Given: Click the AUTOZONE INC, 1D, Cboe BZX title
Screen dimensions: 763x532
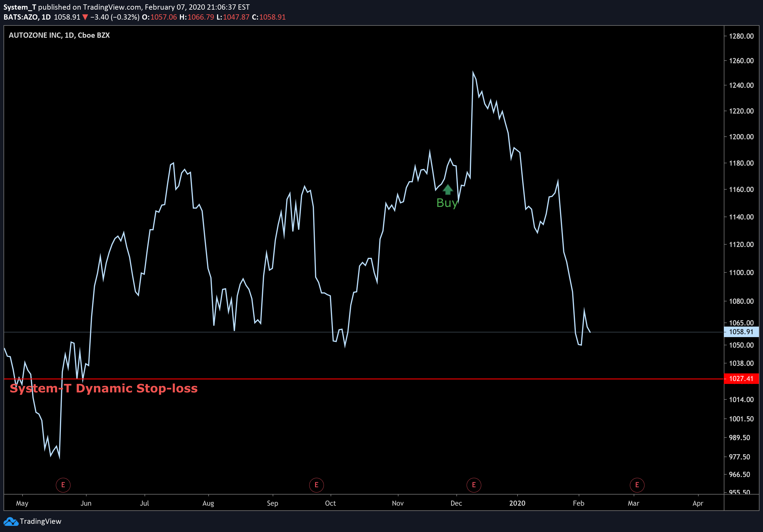Looking at the screenshot, I should point(59,35).
